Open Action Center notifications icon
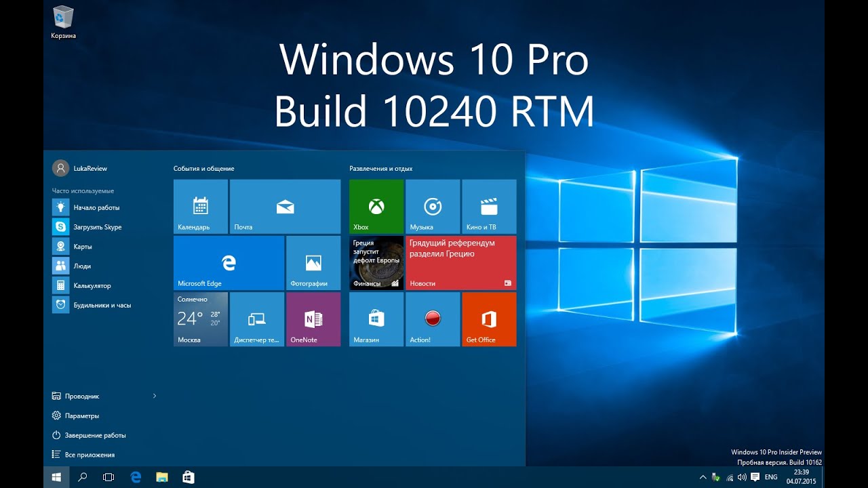868x488 pixels. (x=755, y=477)
